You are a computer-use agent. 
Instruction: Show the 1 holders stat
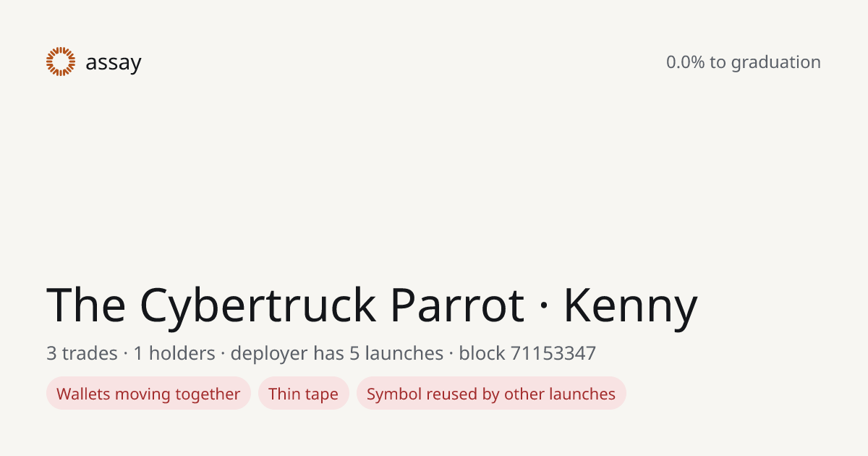coord(174,353)
